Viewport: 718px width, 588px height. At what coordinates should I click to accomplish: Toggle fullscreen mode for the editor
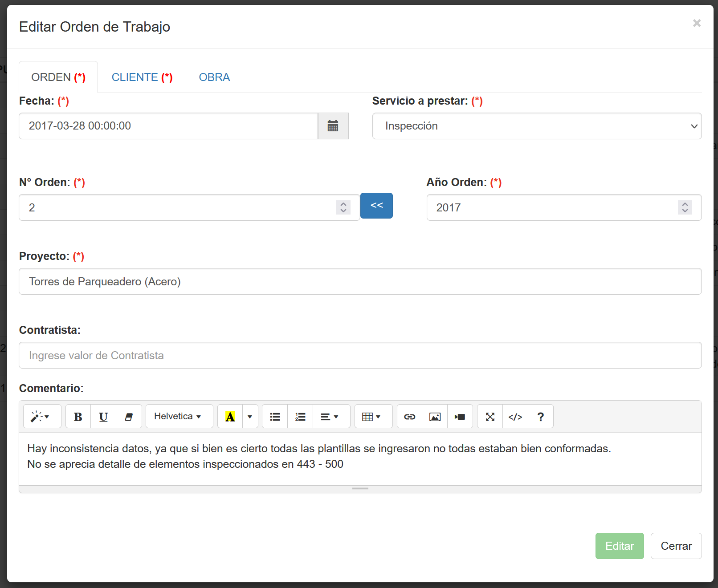tap(490, 417)
